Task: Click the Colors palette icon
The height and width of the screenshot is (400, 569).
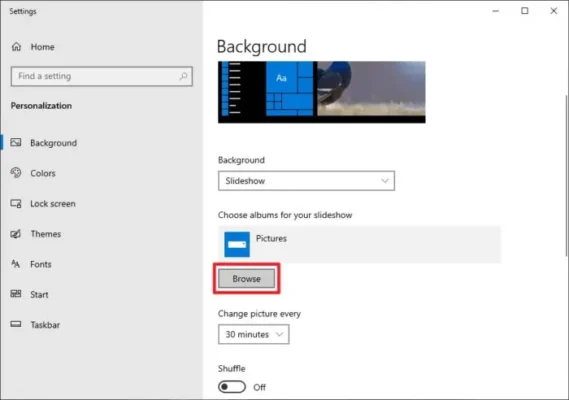Action: 16,173
